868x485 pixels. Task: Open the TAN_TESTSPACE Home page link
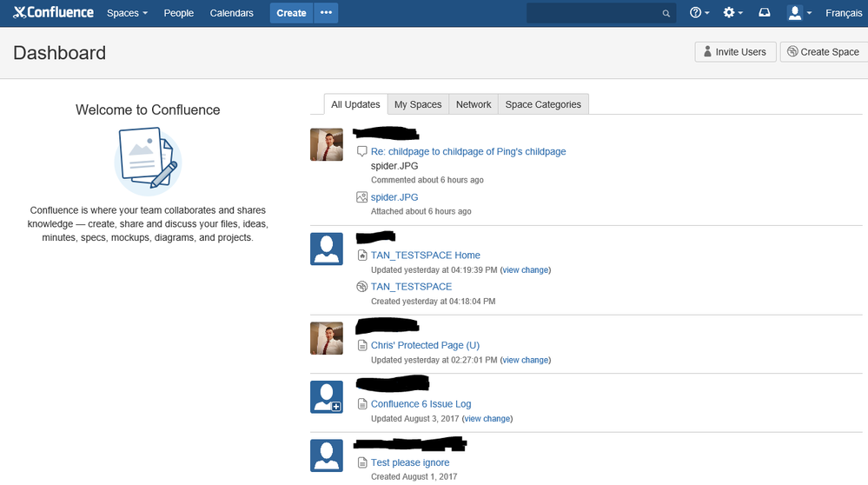coord(425,256)
